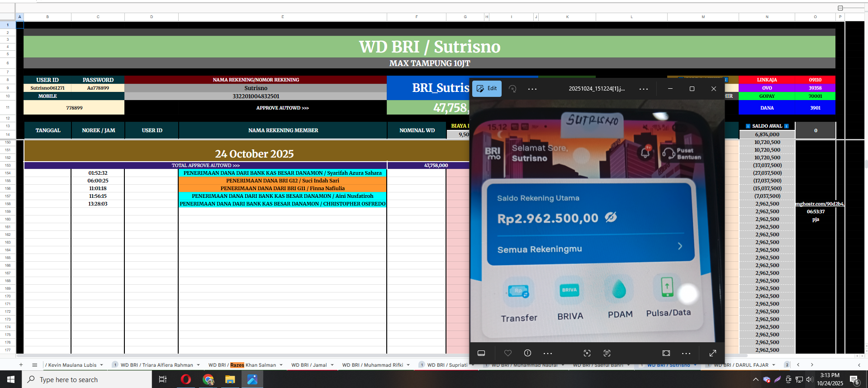Switch to WD BRI / Razes Khan Salman tab

(242, 365)
